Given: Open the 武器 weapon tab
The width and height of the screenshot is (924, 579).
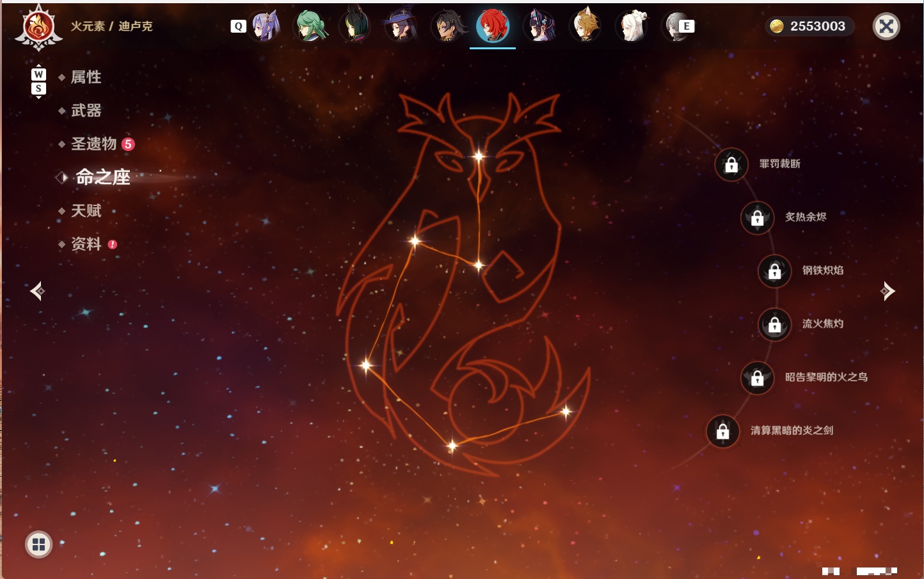Looking at the screenshot, I should pos(86,111).
